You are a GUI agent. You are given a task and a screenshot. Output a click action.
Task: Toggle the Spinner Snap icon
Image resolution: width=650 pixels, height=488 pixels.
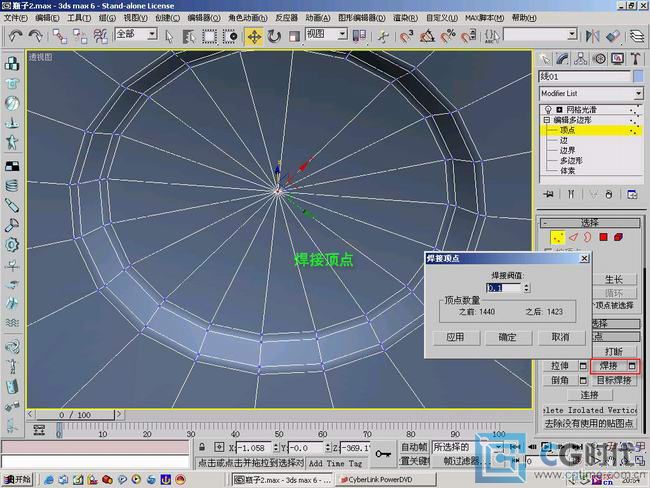(x=468, y=36)
